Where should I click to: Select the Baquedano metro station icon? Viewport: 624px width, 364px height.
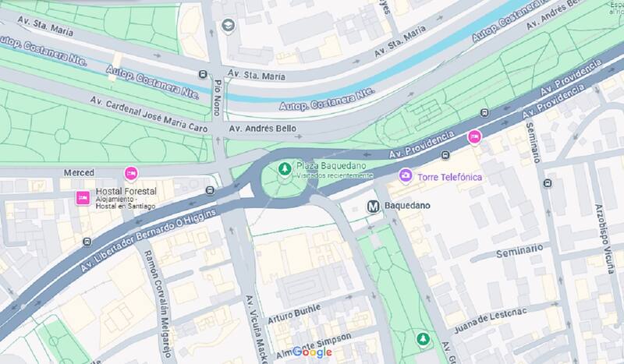373,206
